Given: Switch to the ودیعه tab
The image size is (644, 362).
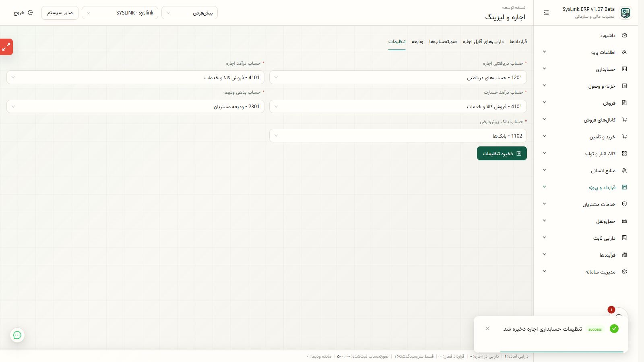Looking at the screenshot, I should coord(417,41).
